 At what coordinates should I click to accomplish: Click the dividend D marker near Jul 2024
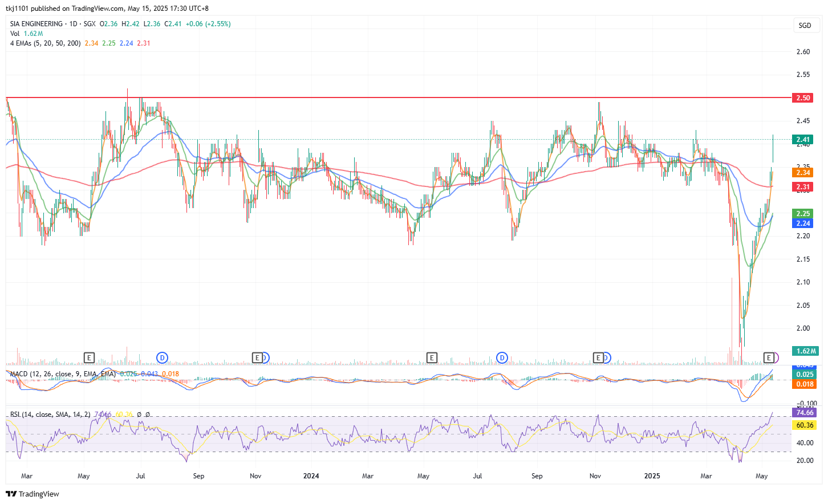(502, 357)
